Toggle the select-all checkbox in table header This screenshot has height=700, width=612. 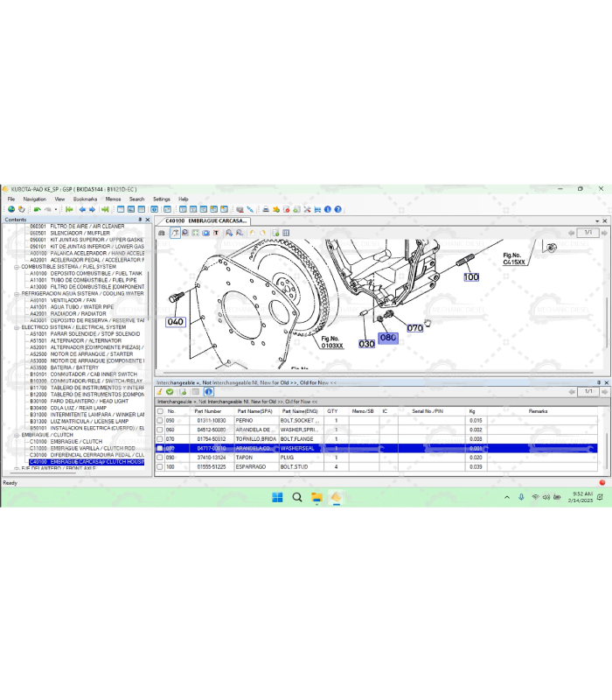159,411
